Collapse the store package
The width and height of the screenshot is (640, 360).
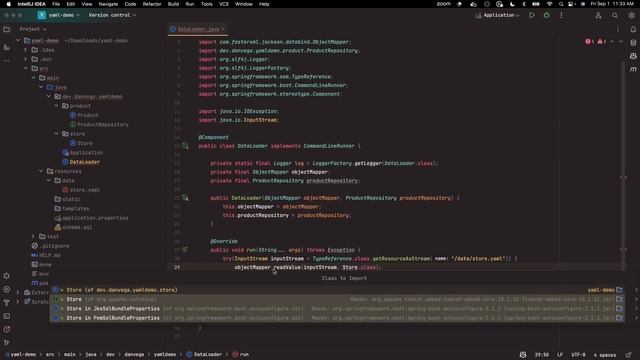point(56,133)
